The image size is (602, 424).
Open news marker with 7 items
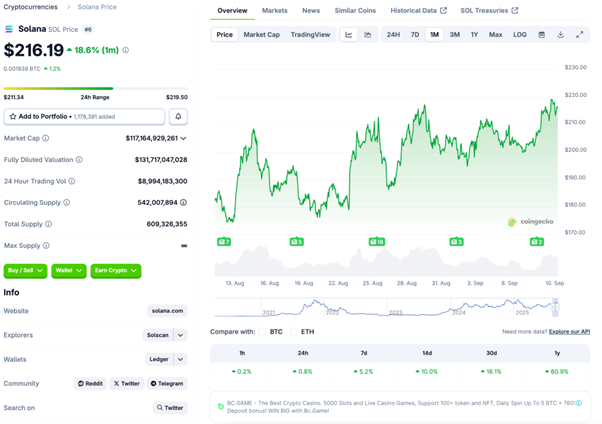(x=224, y=242)
